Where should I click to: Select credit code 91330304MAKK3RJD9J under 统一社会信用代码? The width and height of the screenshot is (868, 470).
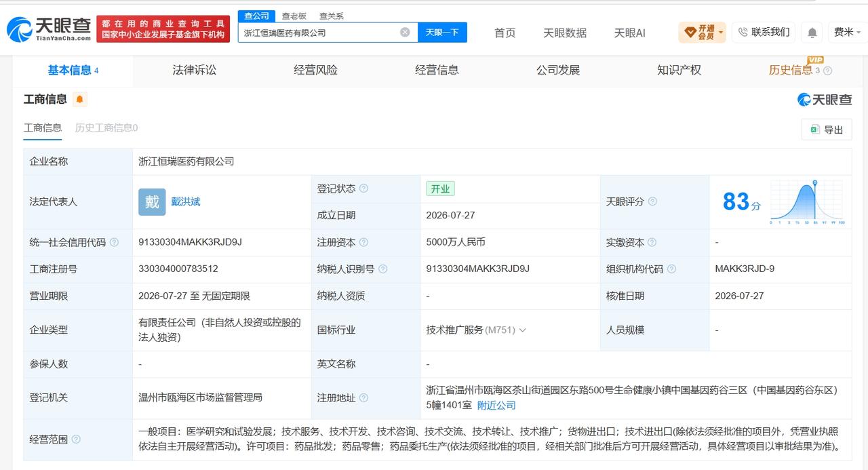(190, 242)
